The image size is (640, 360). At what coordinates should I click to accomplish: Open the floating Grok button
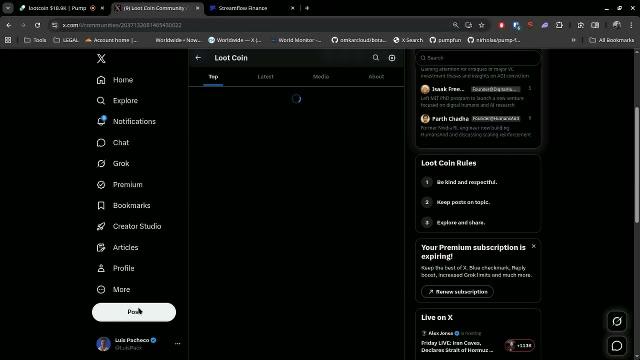coord(617,321)
